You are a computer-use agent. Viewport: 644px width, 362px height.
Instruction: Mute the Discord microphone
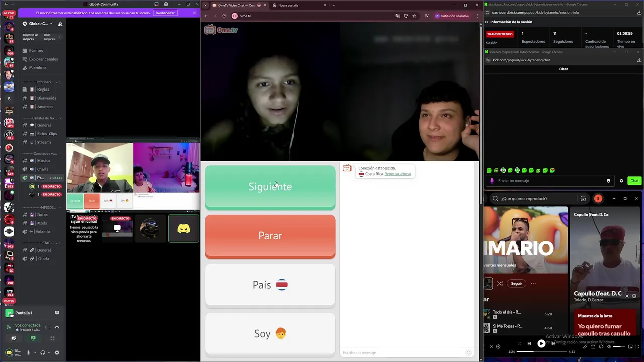click(x=28, y=353)
